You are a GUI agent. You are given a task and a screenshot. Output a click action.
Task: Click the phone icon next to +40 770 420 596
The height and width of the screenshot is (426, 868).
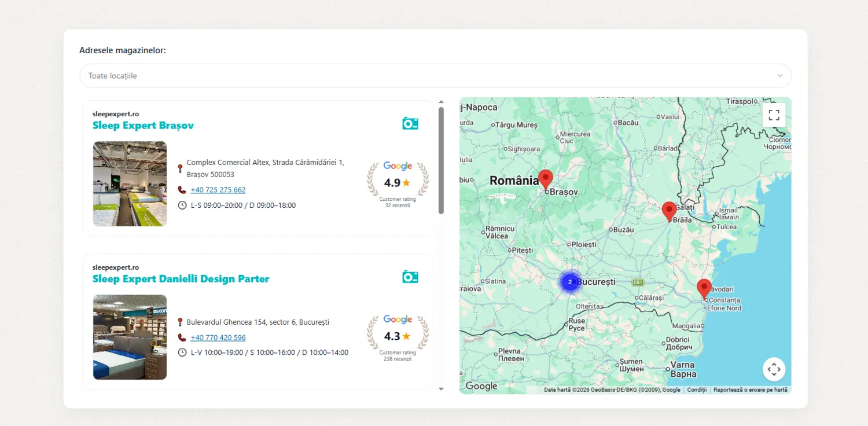point(182,337)
